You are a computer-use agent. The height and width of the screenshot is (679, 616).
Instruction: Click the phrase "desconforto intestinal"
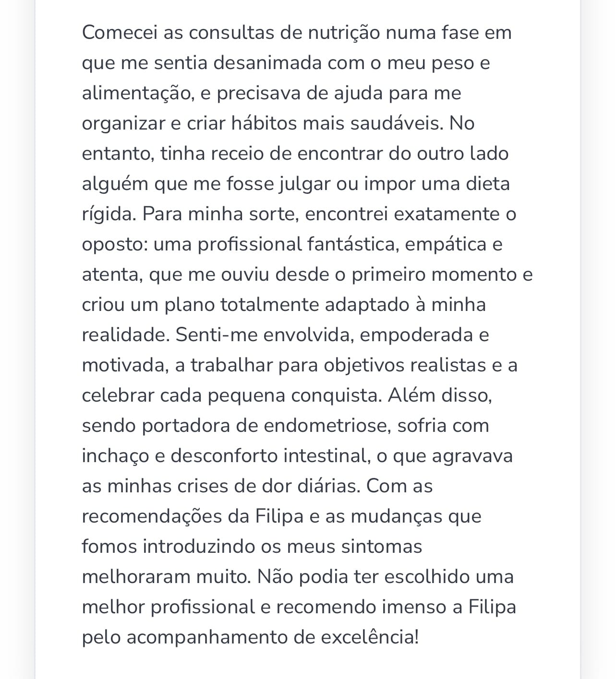(x=271, y=456)
